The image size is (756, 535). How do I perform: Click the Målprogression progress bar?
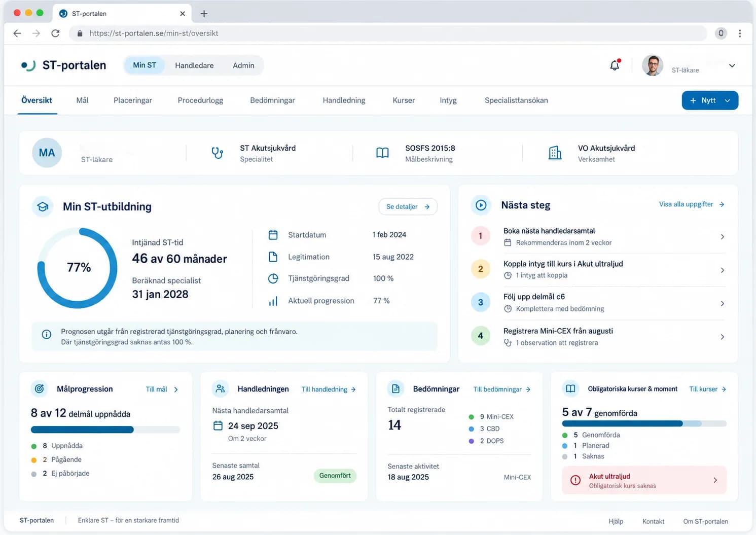105,430
